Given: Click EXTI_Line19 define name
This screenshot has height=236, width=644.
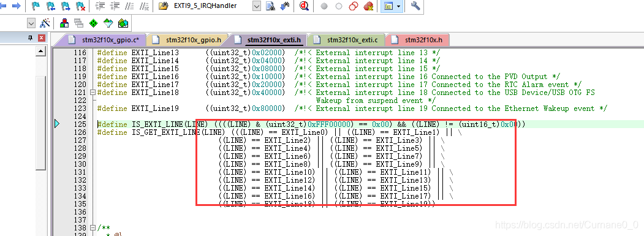Looking at the screenshot, I should pos(155,108).
